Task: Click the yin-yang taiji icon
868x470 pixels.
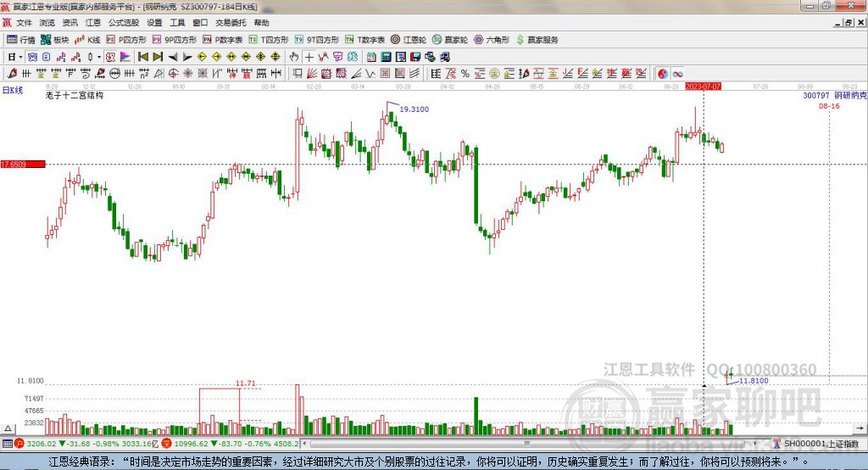Action: tap(663, 73)
